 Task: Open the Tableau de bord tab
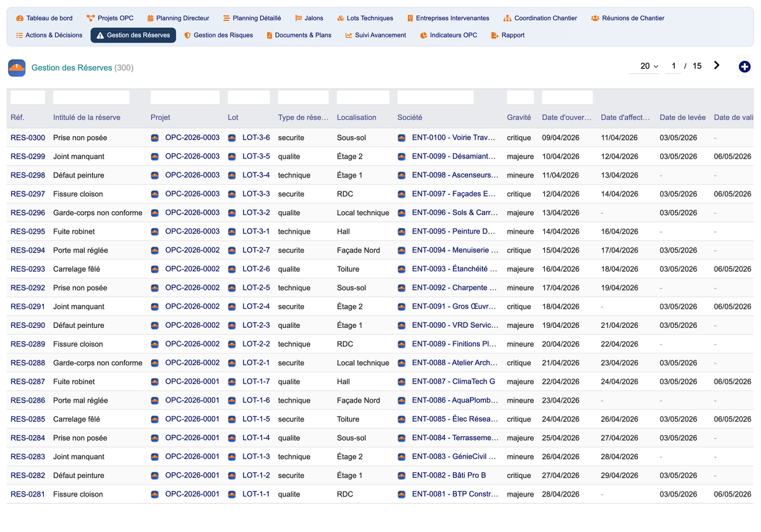pos(44,18)
